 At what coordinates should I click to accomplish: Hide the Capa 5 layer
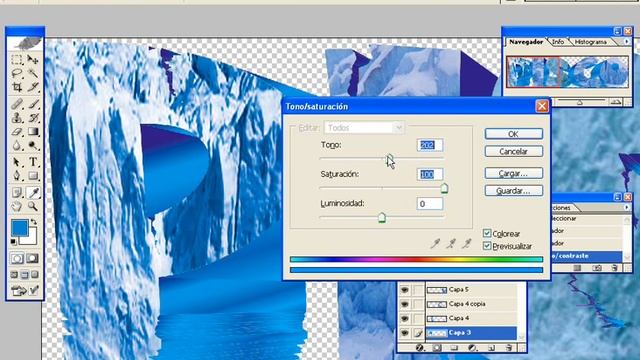[404, 290]
